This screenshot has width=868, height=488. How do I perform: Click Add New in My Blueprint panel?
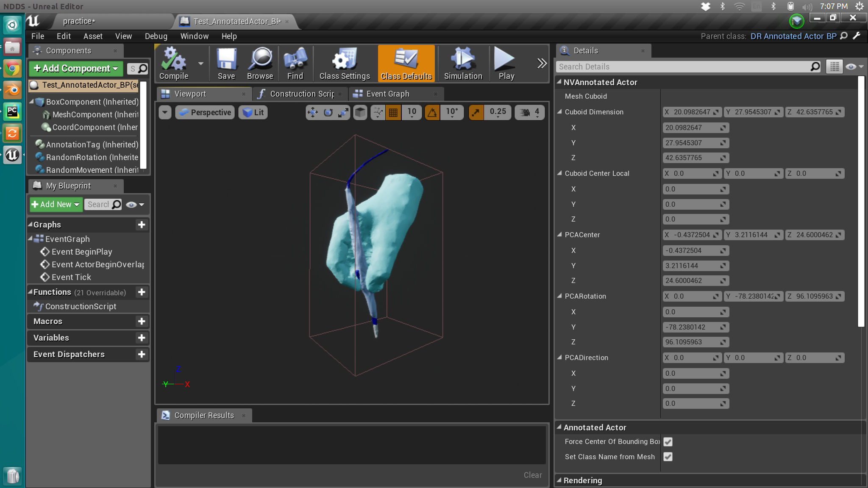[x=55, y=204]
